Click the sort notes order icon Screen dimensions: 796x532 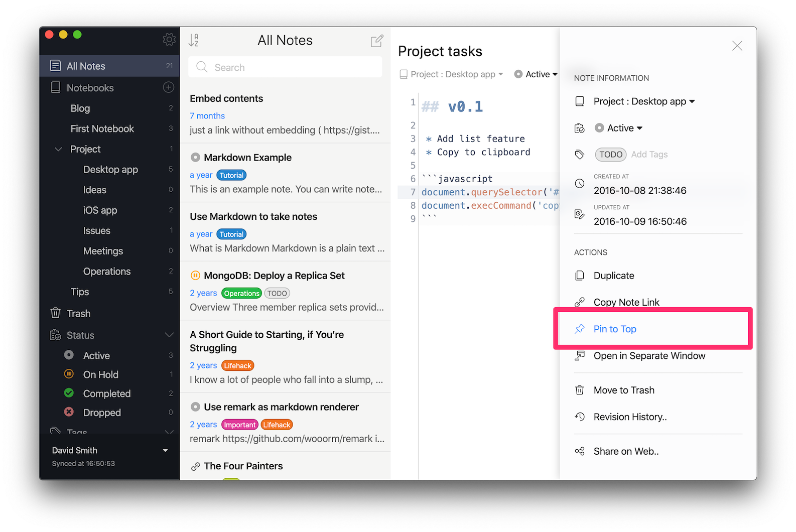click(x=194, y=40)
